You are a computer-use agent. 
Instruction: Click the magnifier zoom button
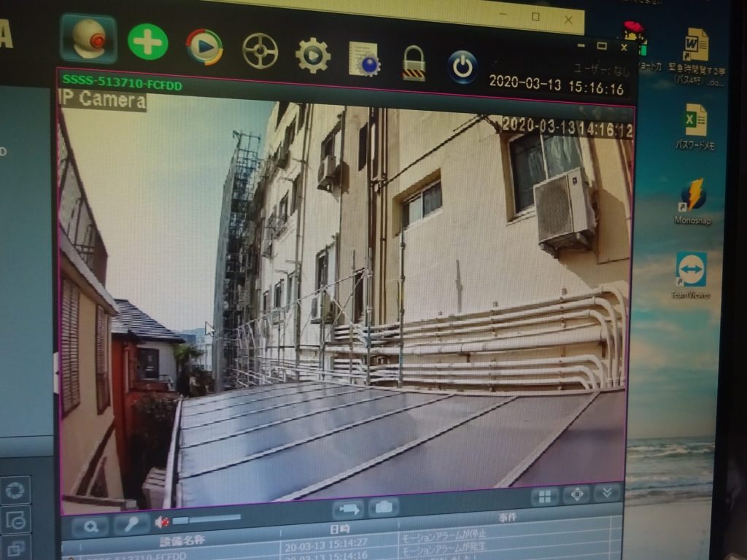pos(90,525)
